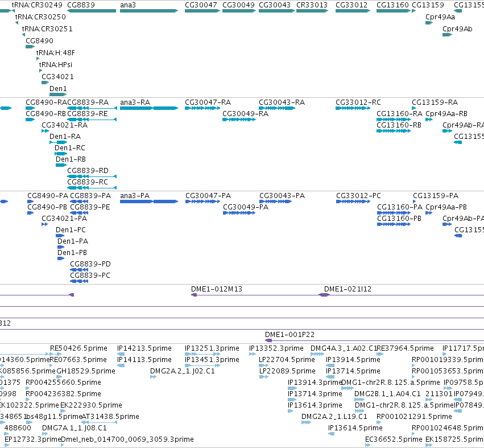Viewport: 484px width, 448px height.
Task: Select the Cpr49Ab gene label
Action: [457, 28]
